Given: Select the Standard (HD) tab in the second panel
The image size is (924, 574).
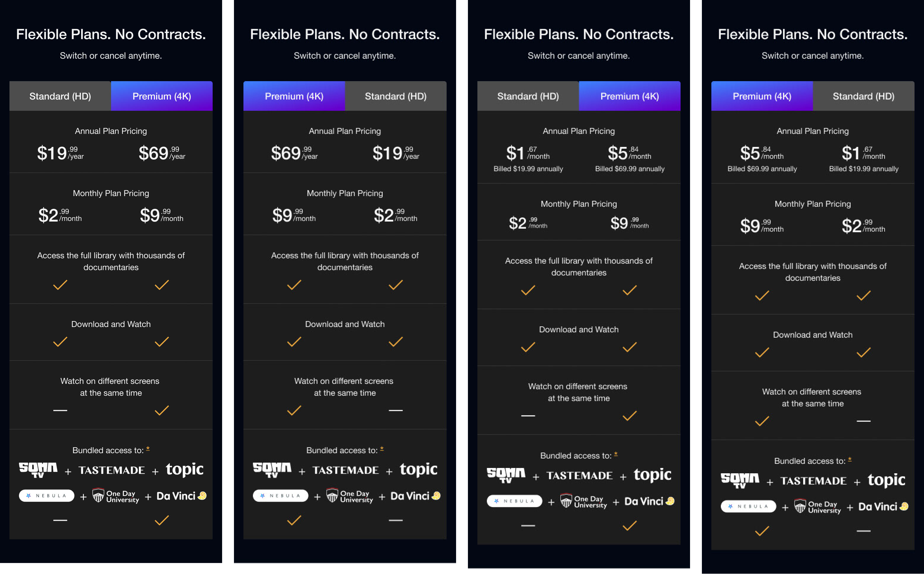Looking at the screenshot, I should pos(396,96).
